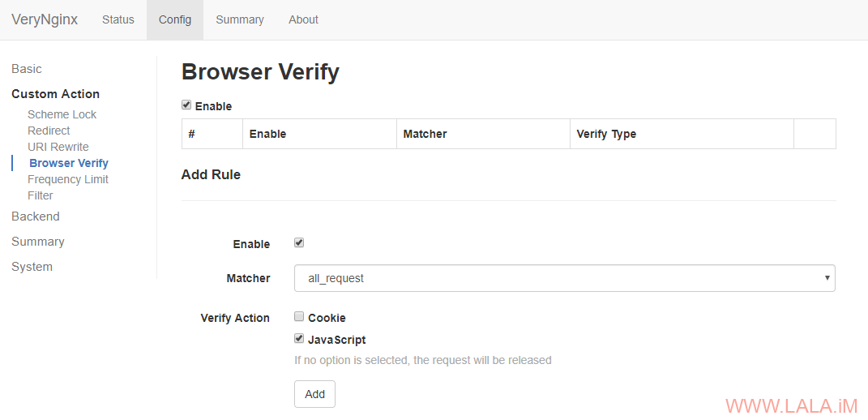The height and width of the screenshot is (420, 868).
Task: Click the Matcher dropdown arrow
Action: pyautogui.click(x=827, y=278)
